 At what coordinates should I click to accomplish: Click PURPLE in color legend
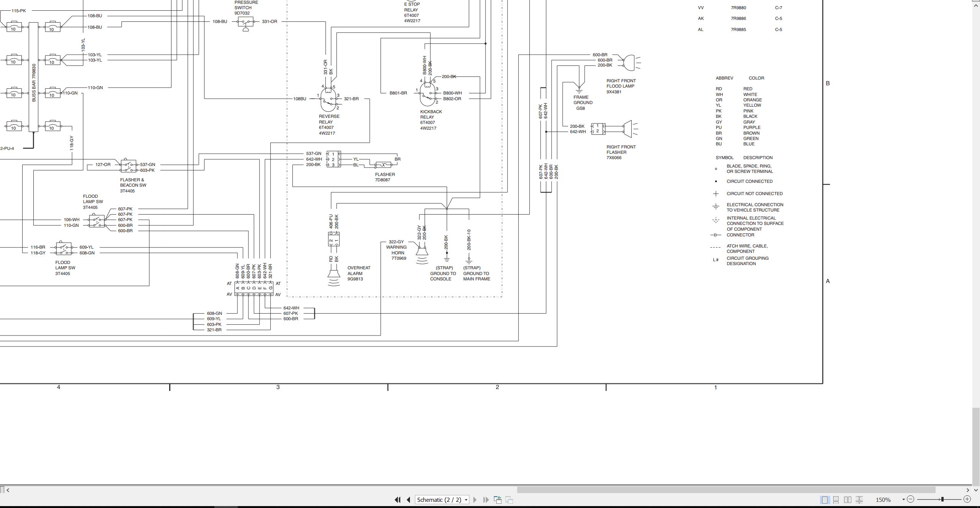752,127
